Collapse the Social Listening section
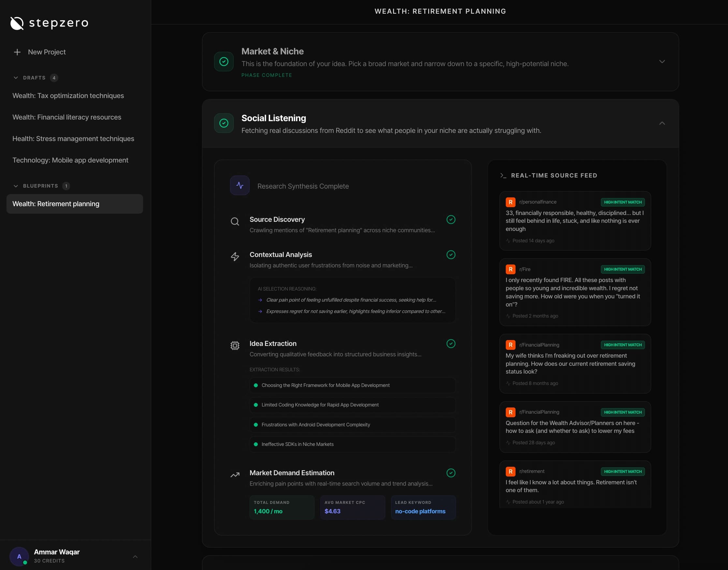 pos(662,123)
